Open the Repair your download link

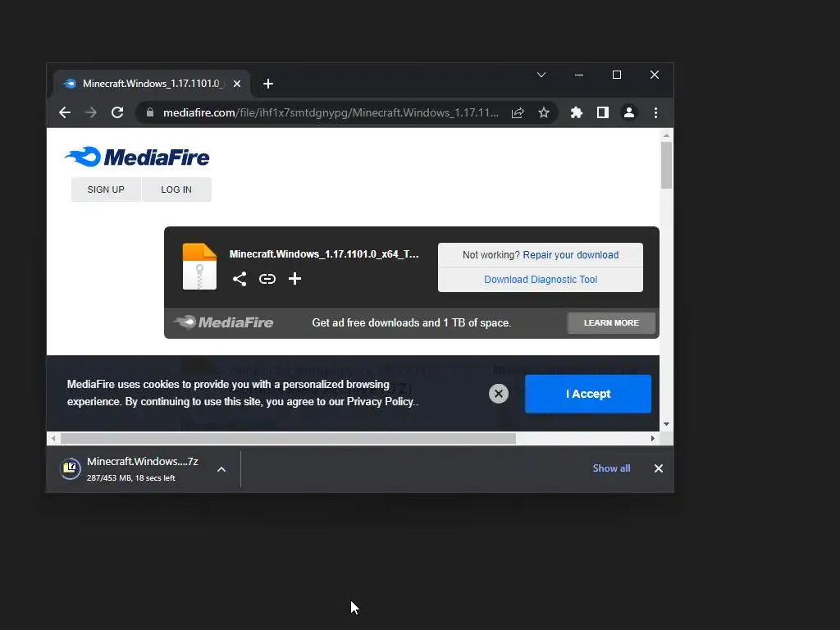tap(571, 255)
